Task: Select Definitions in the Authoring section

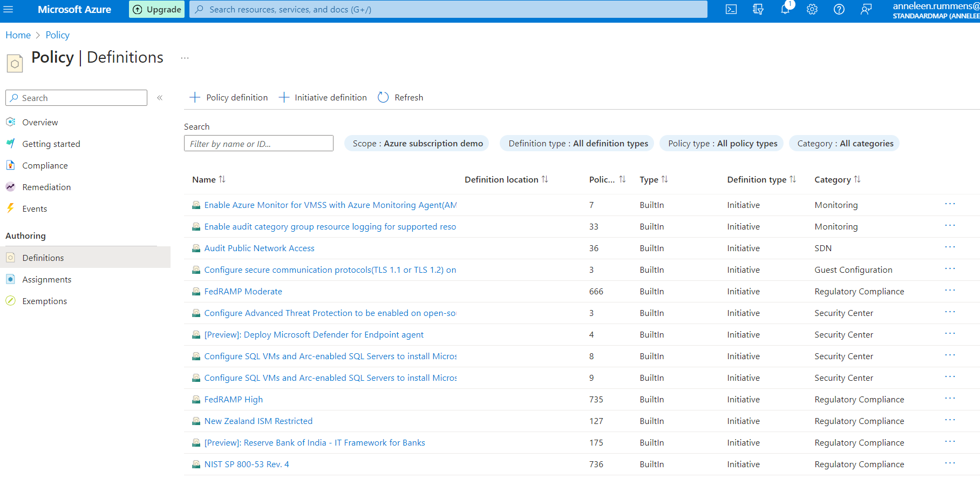Action: [x=85, y=258]
